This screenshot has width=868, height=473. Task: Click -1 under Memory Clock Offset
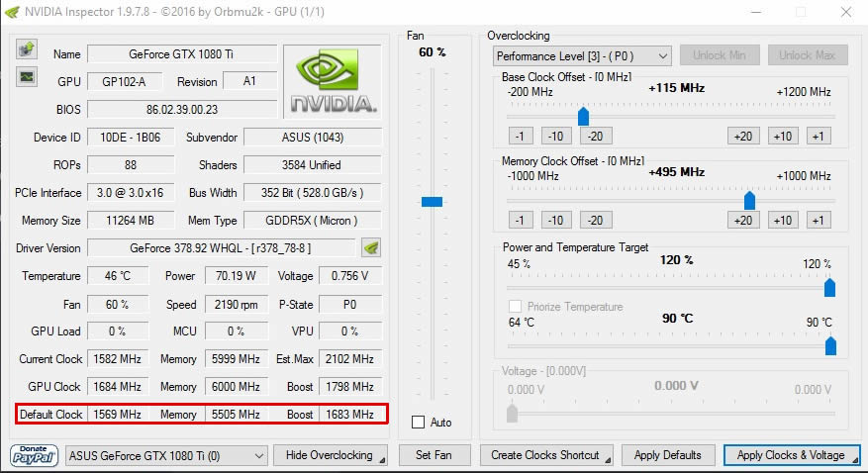(x=521, y=220)
